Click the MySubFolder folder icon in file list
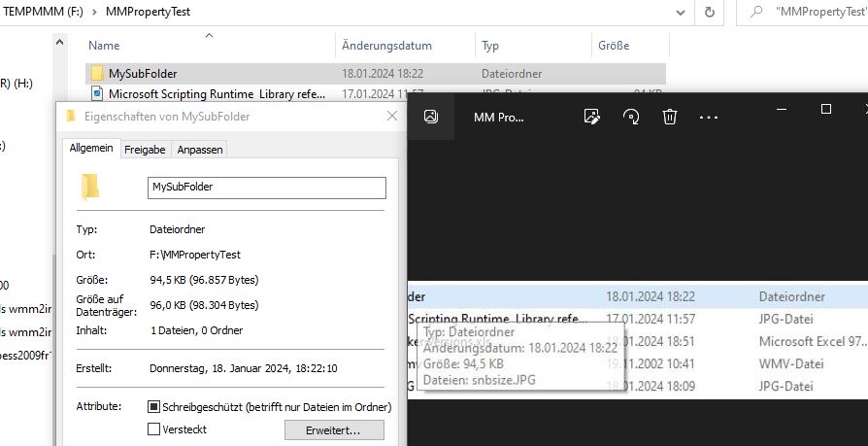Image resolution: width=868 pixels, height=446 pixels. [x=97, y=73]
